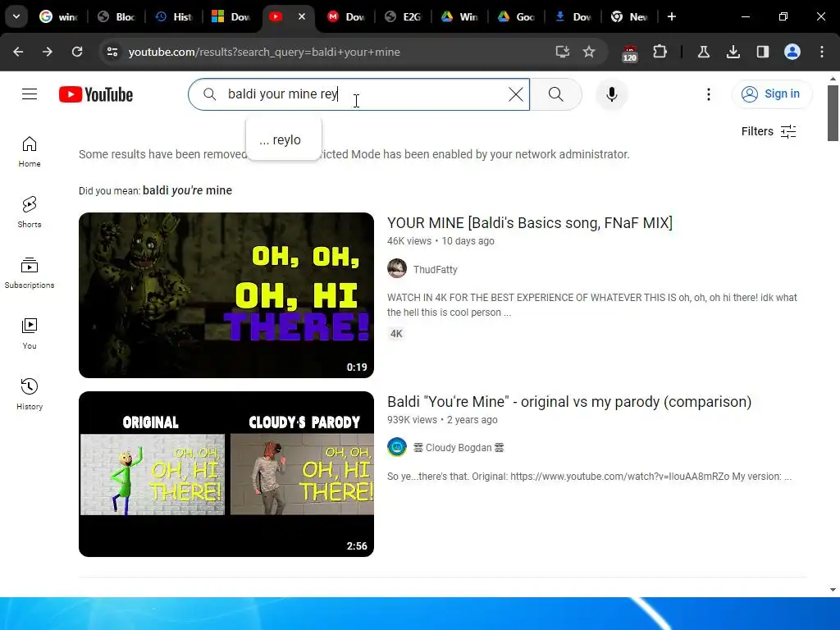Open Cloudy Bogdan channel name

pos(459,448)
